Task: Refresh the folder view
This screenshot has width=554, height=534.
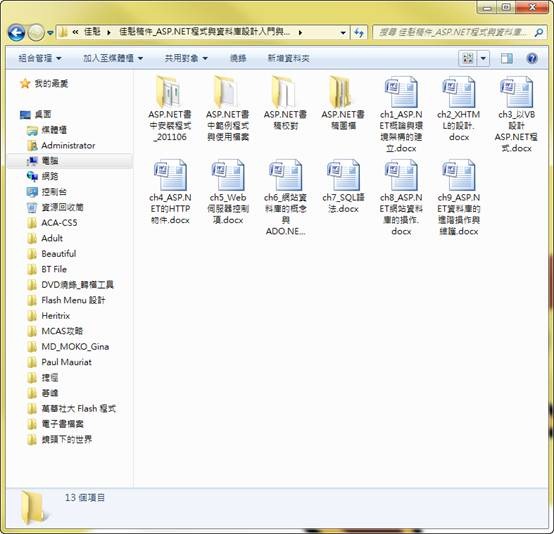Action: [359, 33]
